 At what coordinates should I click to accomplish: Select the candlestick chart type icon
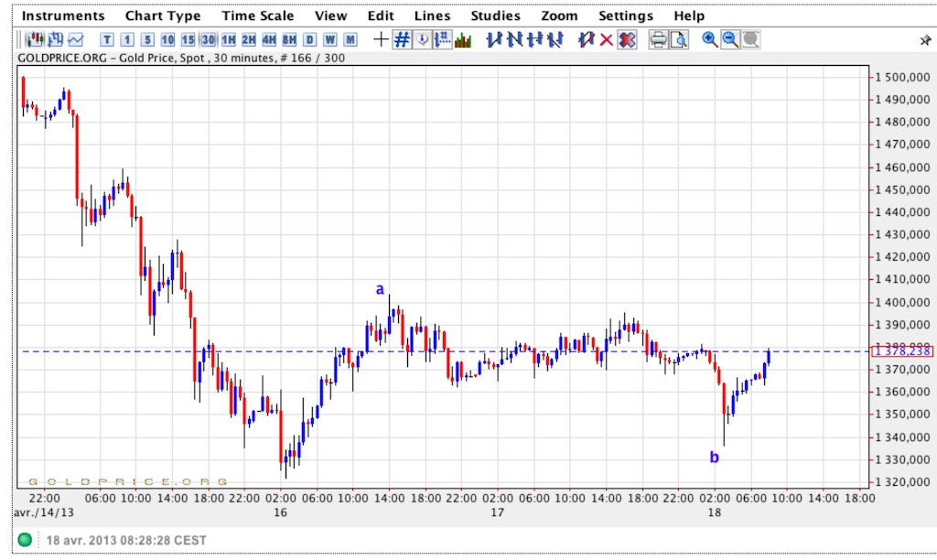click(x=35, y=39)
